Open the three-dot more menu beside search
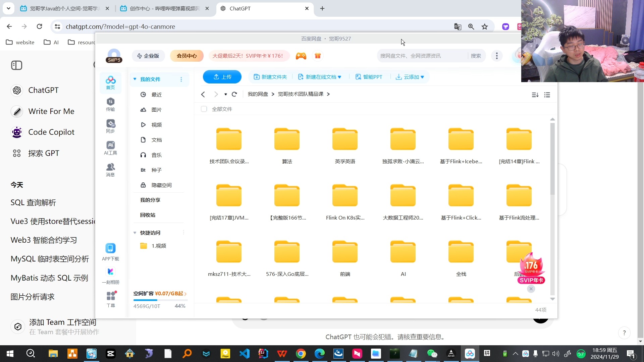This screenshot has height=362, width=644. [497, 56]
